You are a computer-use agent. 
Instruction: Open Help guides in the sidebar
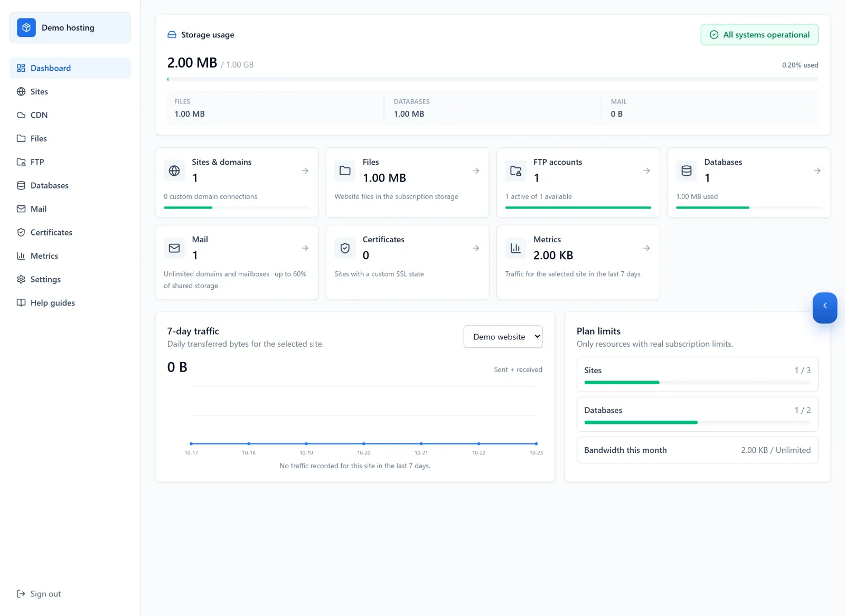coord(70,302)
